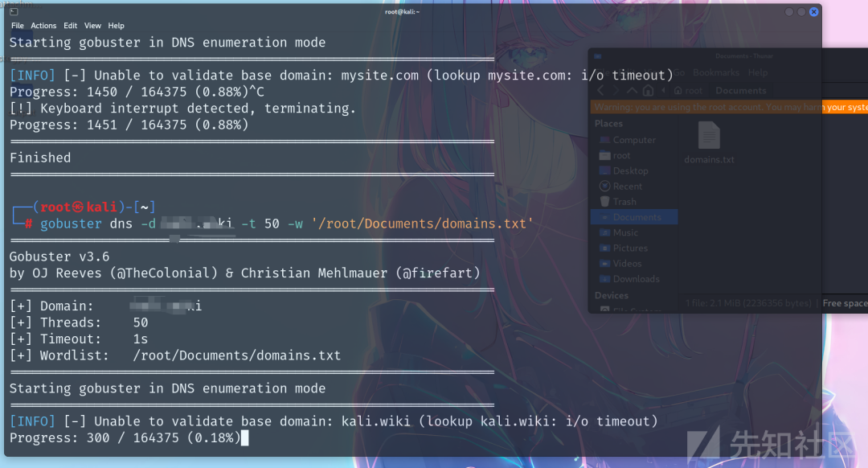
Task: Click the '/root/Documents/domains.txt' quoted argument
Action: tap(422, 224)
